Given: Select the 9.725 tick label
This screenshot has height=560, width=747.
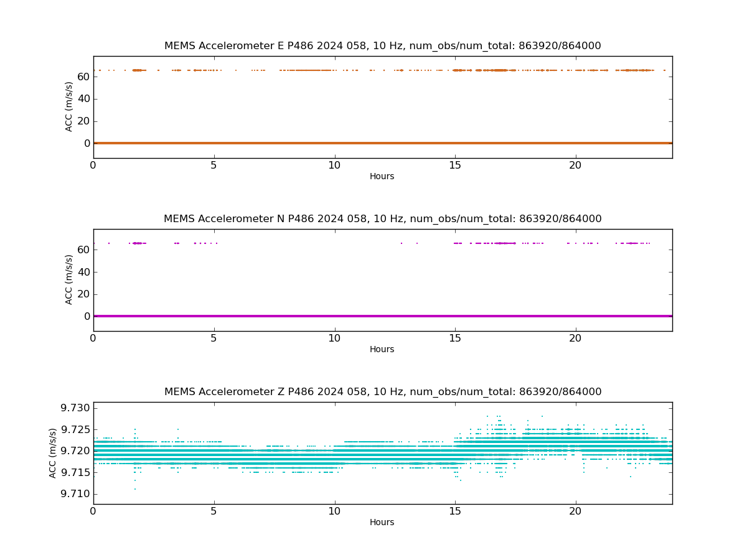Looking at the screenshot, I should point(75,430).
